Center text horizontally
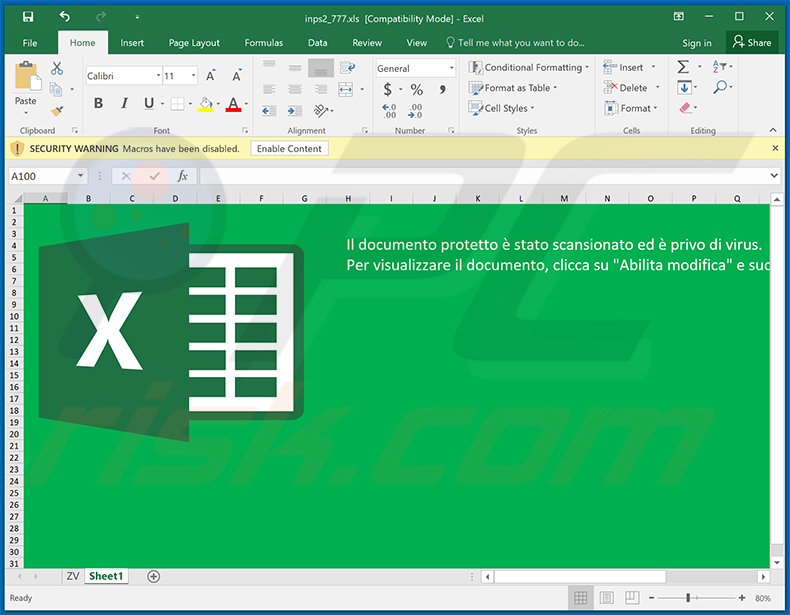 295,90
